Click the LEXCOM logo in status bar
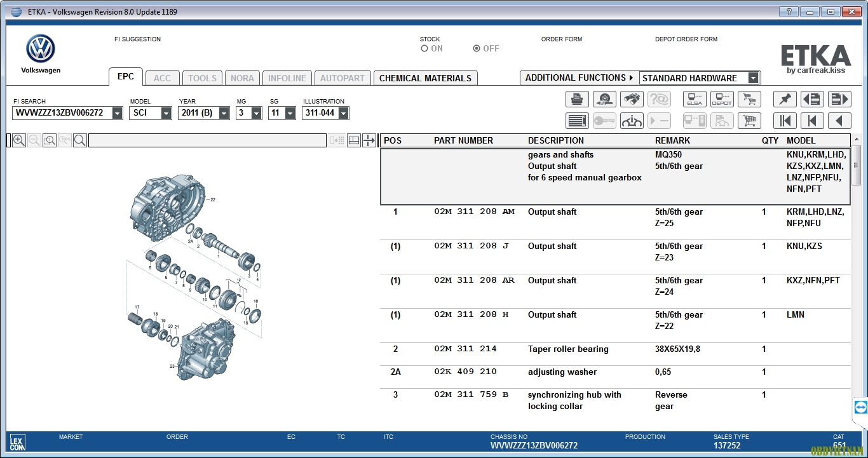 tap(17, 443)
